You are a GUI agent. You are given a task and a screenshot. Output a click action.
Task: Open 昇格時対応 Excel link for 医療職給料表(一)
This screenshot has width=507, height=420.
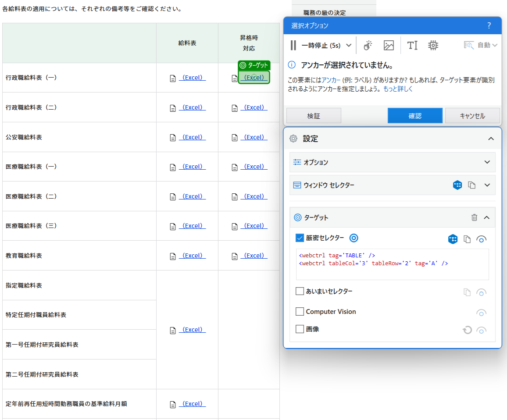[254, 167]
